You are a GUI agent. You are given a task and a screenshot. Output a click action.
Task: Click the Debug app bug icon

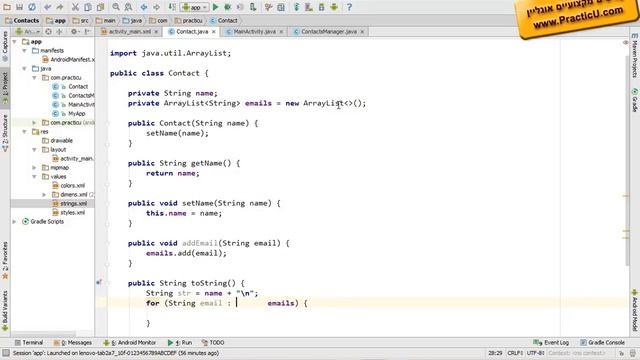pyautogui.click(x=228, y=7)
